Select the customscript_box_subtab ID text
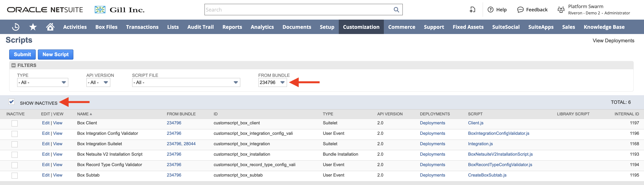This screenshot has width=644, height=185. [238, 175]
